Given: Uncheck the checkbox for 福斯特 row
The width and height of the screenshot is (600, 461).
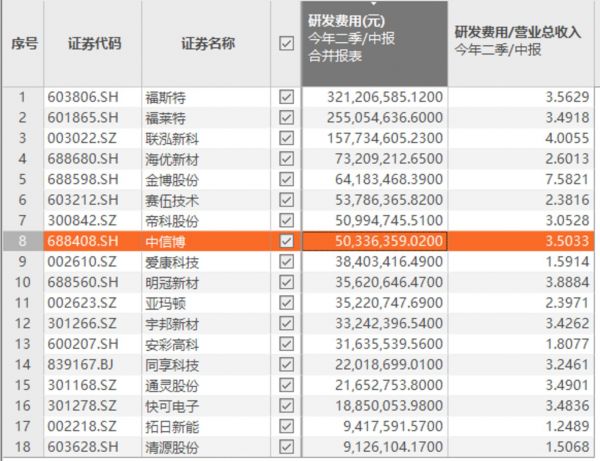Looking at the screenshot, I should pyautogui.click(x=287, y=97).
